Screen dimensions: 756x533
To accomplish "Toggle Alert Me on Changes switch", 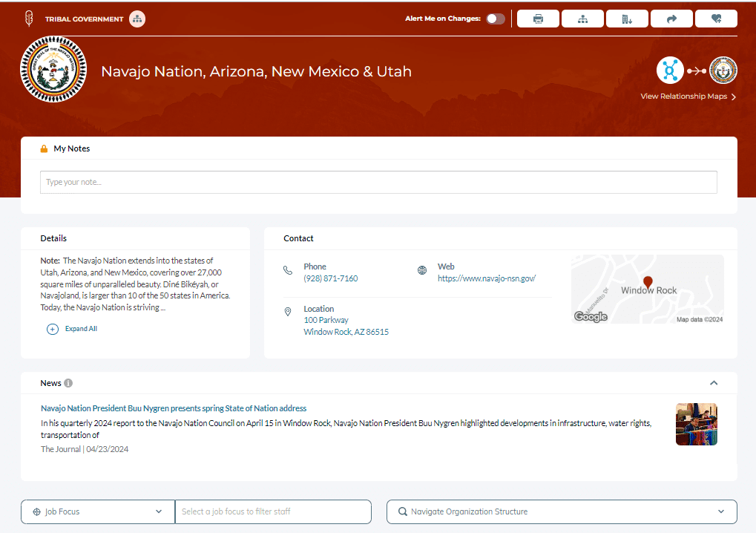I will coord(496,19).
